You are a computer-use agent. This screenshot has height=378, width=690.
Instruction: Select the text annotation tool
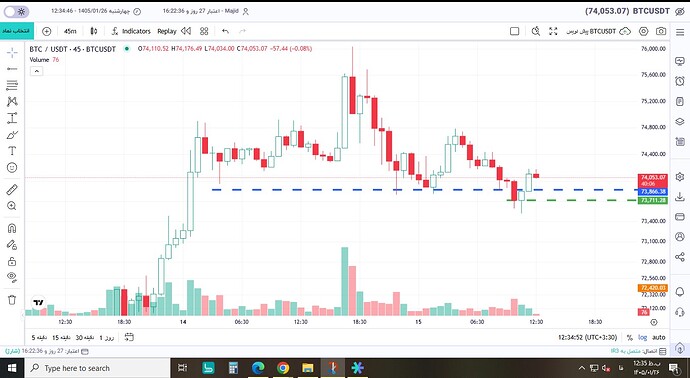click(12, 151)
